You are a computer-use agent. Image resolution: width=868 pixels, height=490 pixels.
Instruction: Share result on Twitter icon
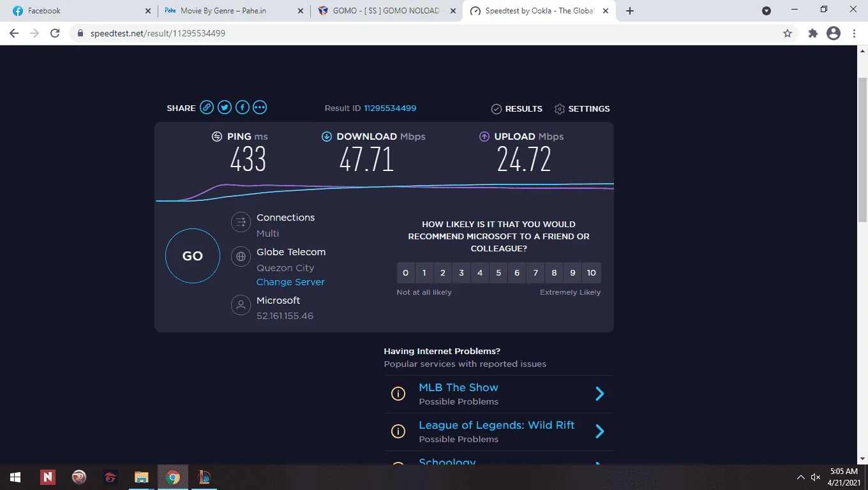click(x=225, y=108)
